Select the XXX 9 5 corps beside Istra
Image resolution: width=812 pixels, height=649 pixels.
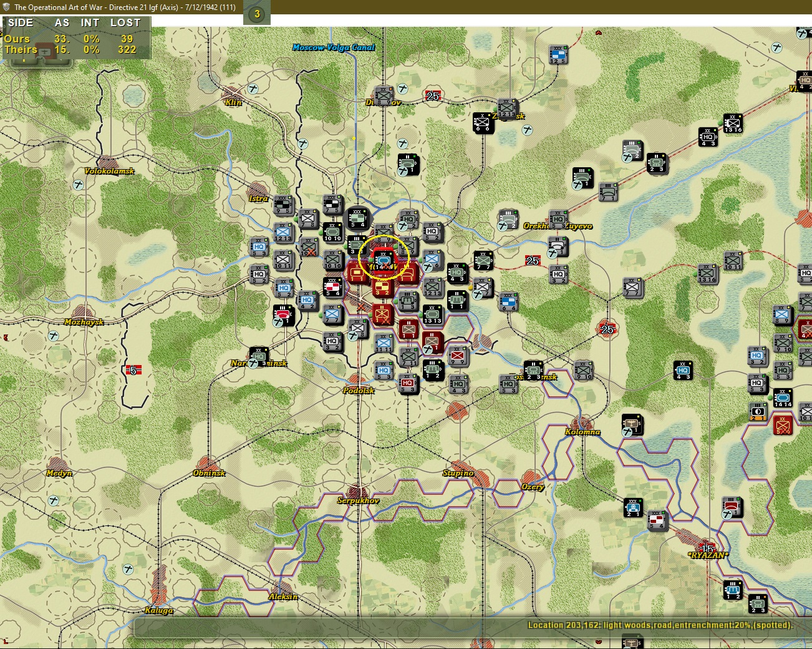pyautogui.click(x=283, y=205)
